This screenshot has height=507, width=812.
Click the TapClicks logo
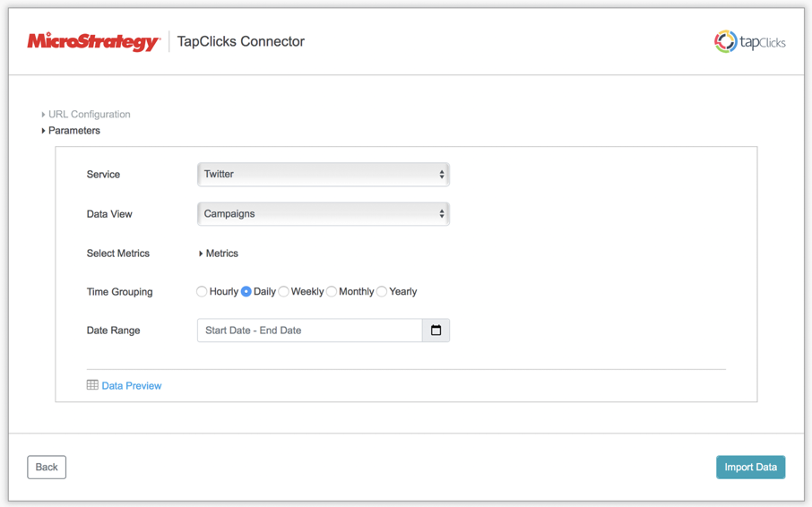pos(749,41)
